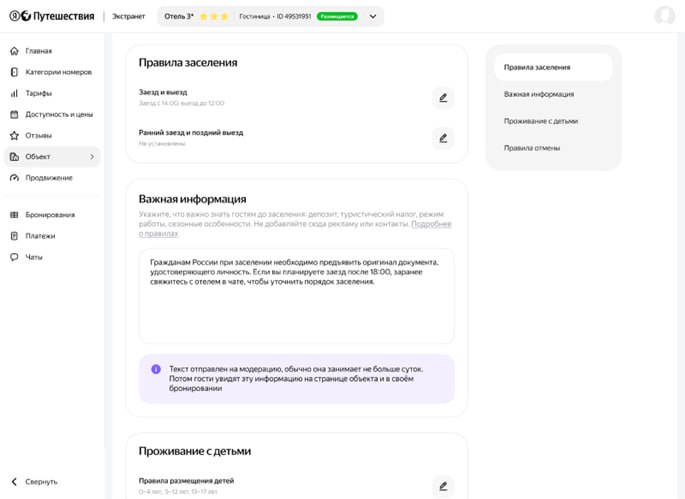Select Правила отмены in right navigation
This screenshot has width=685, height=499.
531,148
